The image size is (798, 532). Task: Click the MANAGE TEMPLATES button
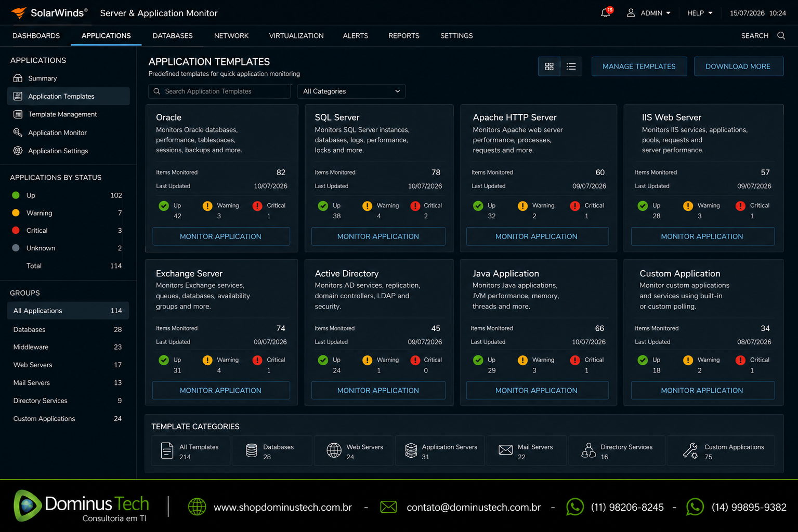click(x=639, y=66)
